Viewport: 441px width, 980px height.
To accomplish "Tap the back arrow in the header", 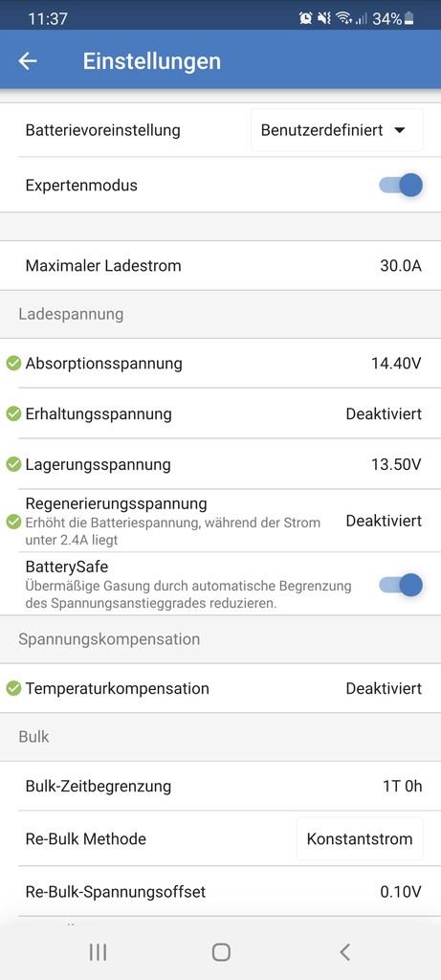I will [28, 60].
